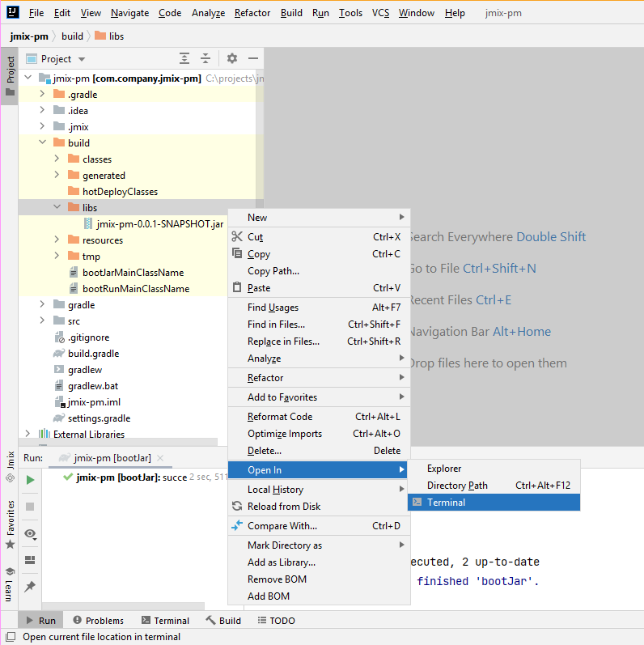This screenshot has width=644, height=645.
Task: Click the jmix-pm breadcrumb in navigation bar
Action: pyautogui.click(x=29, y=36)
